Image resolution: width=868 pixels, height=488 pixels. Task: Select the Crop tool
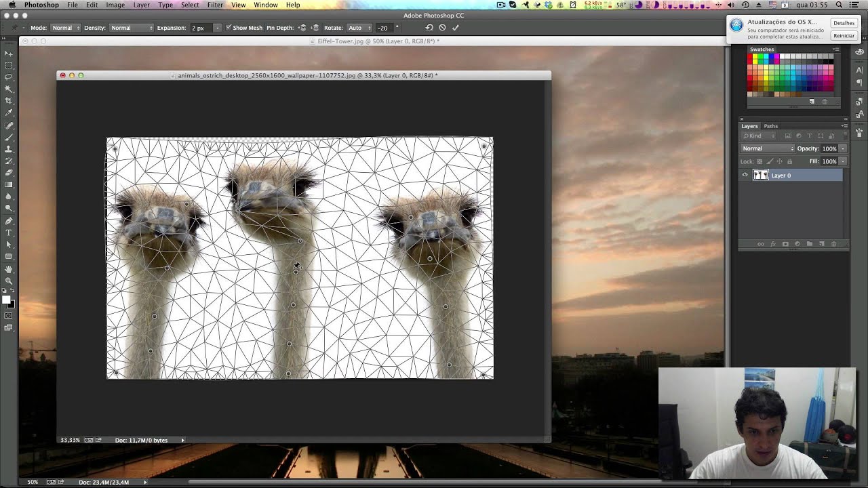9,100
